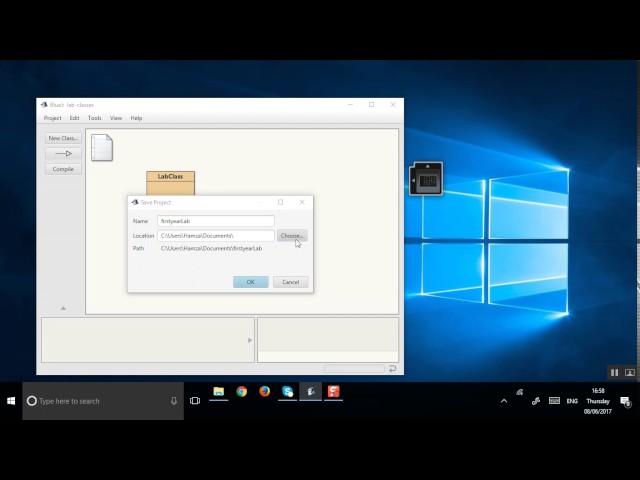
Task: Launch Firefox from the taskbar
Action: point(264,392)
